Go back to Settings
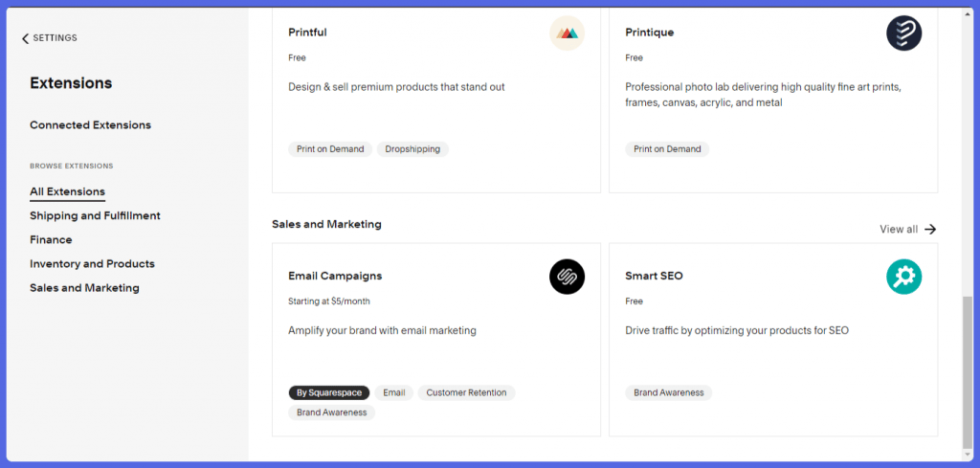This screenshot has height=468, width=980. 50,38
